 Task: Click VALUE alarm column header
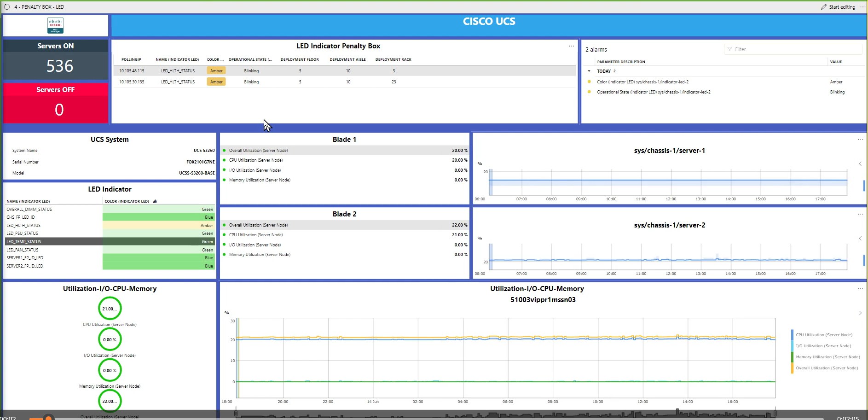[x=836, y=62]
